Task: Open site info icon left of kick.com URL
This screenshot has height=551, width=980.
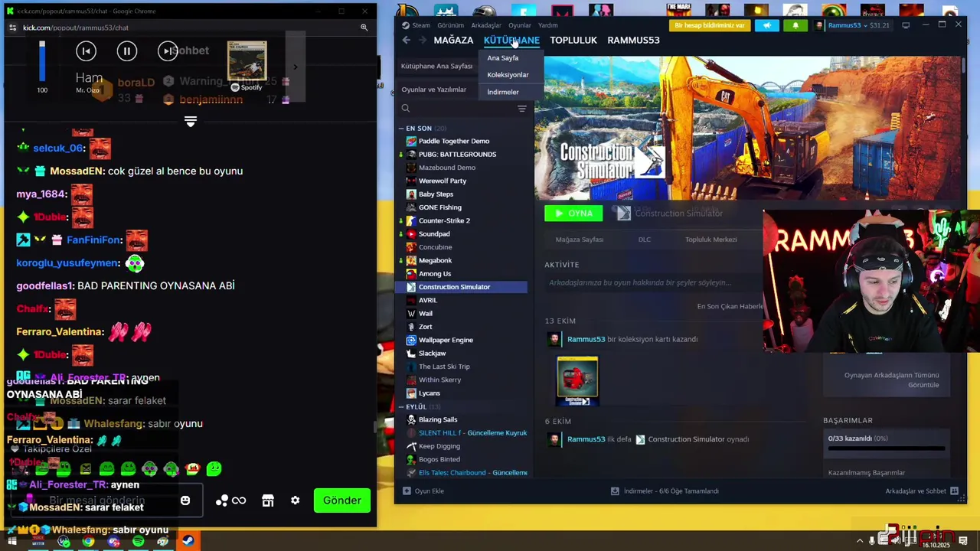Action: (12, 28)
